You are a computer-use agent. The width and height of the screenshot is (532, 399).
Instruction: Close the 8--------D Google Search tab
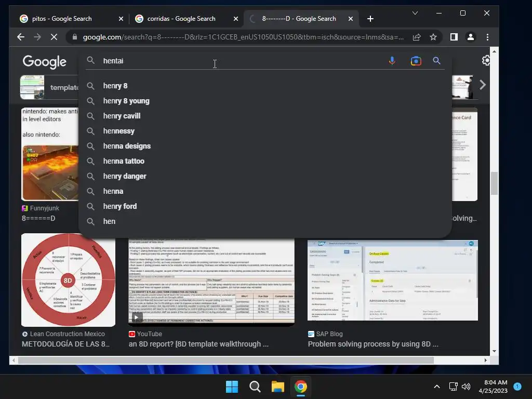tap(351, 19)
